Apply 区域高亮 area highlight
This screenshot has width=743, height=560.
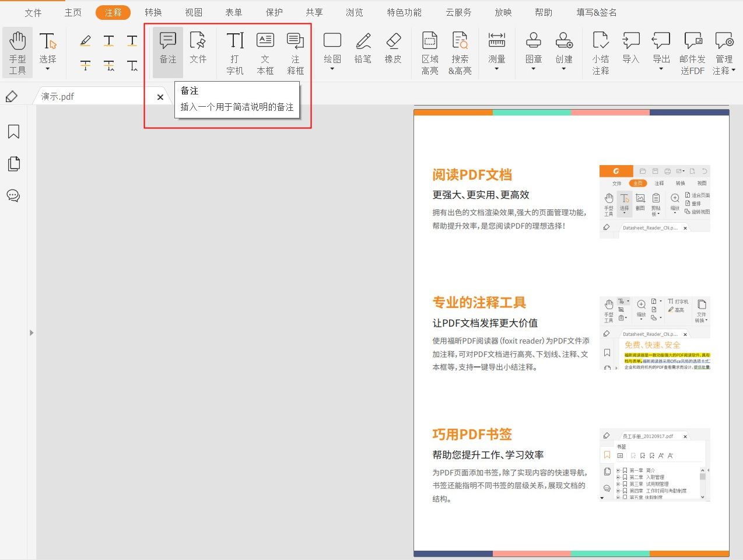click(430, 52)
